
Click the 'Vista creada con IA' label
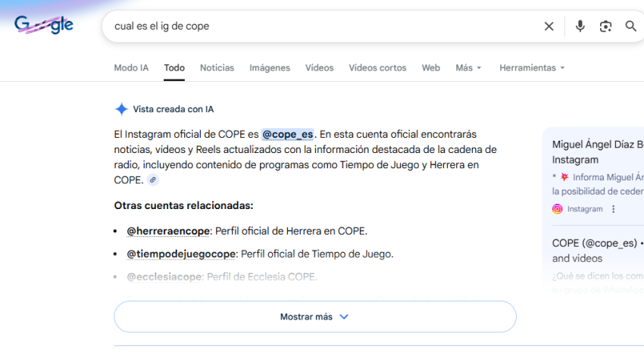click(174, 109)
